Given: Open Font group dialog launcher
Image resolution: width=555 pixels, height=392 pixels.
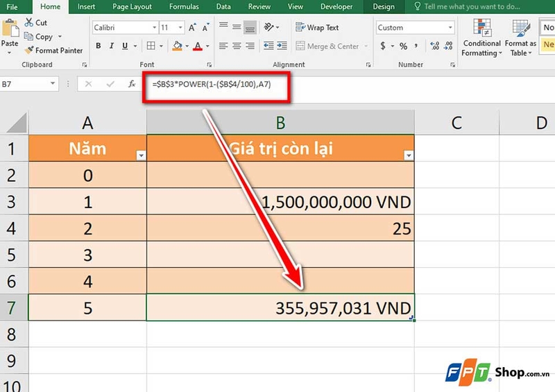Looking at the screenshot, I should pos(210,65).
